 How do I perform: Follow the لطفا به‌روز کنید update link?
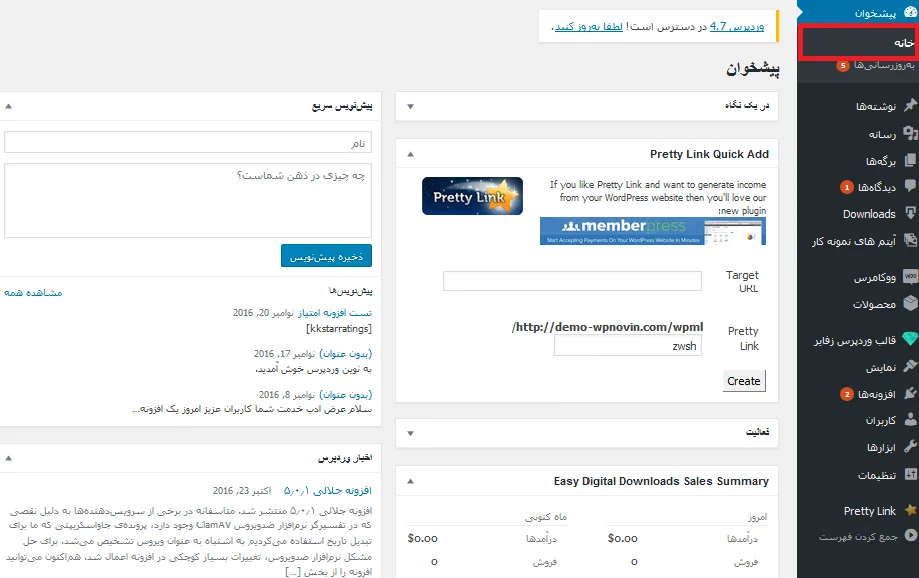(x=589, y=26)
